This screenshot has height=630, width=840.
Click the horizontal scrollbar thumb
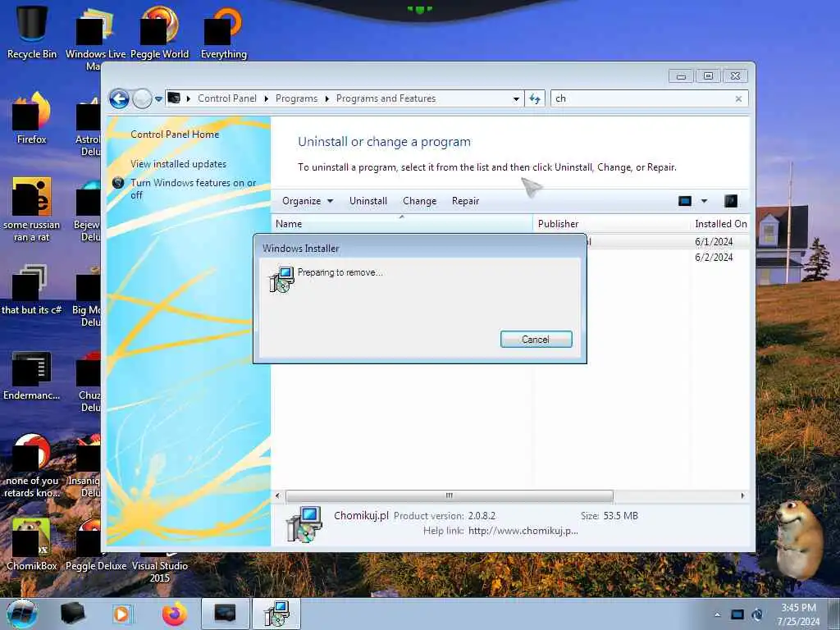click(450, 495)
